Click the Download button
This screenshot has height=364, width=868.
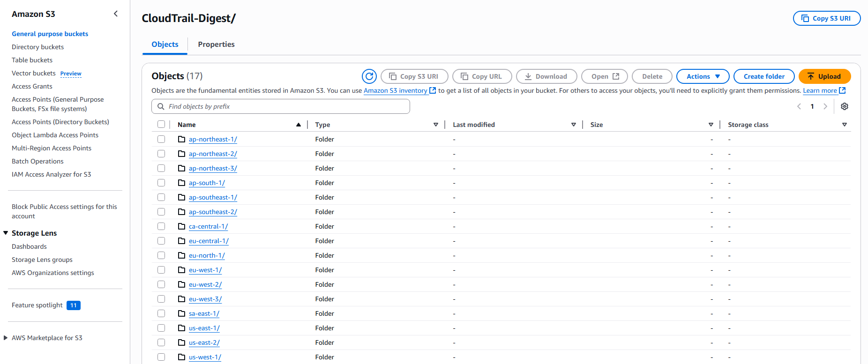click(546, 76)
